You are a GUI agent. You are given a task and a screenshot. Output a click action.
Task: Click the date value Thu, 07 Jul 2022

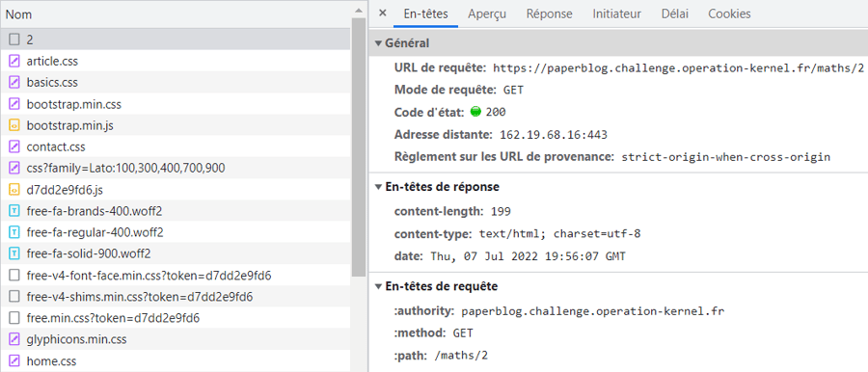pos(528,256)
